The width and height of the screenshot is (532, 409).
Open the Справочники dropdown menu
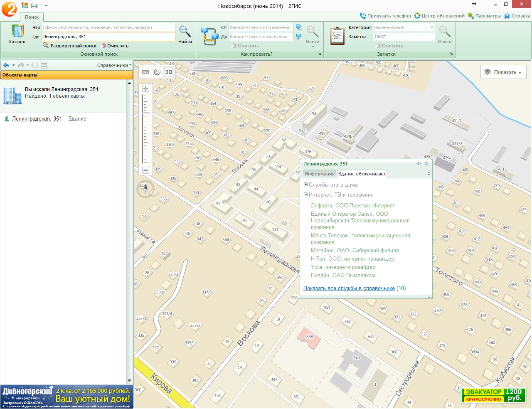point(114,65)
